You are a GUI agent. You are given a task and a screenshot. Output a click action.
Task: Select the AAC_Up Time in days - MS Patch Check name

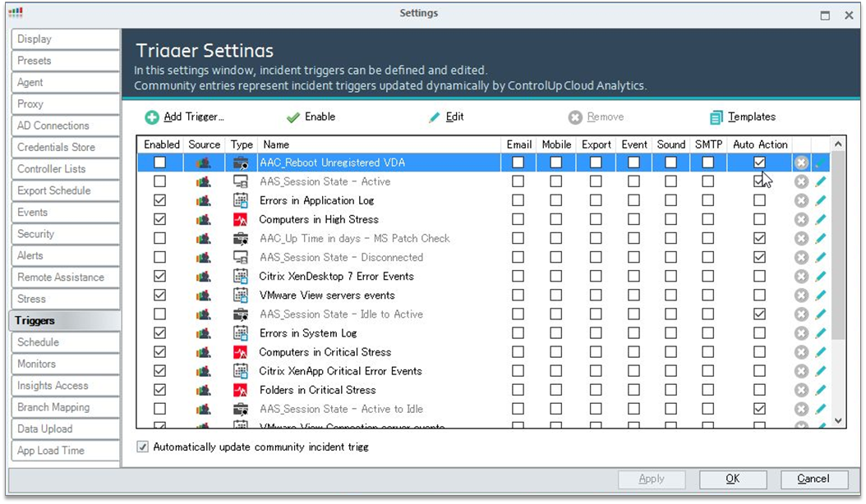pyautogui.click(x=355, y=239)
